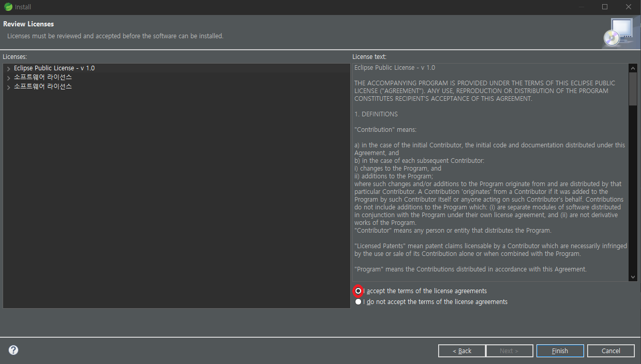
Task: Click the install CD monitor icon
Action: (618, 32)
